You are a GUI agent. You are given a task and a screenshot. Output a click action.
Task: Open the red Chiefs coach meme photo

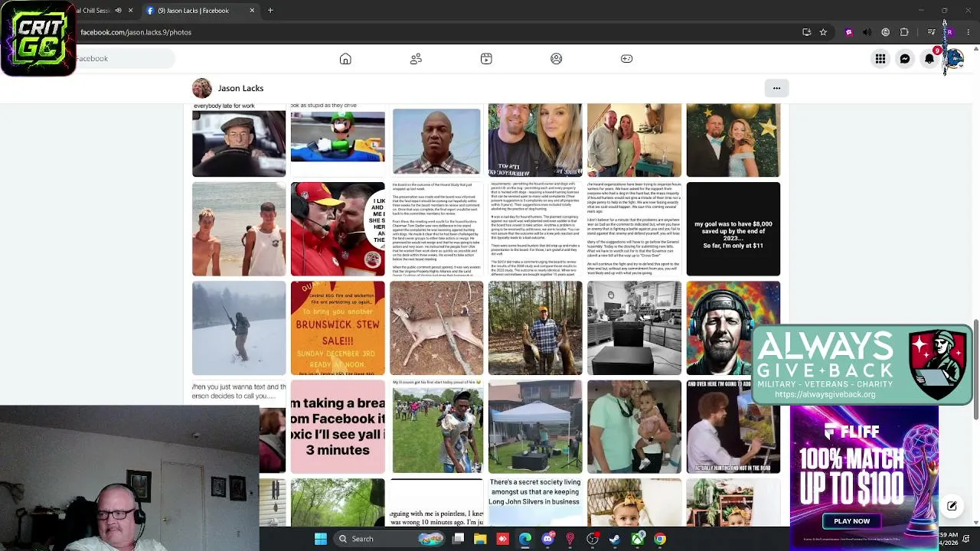click(x=338, y=229)
